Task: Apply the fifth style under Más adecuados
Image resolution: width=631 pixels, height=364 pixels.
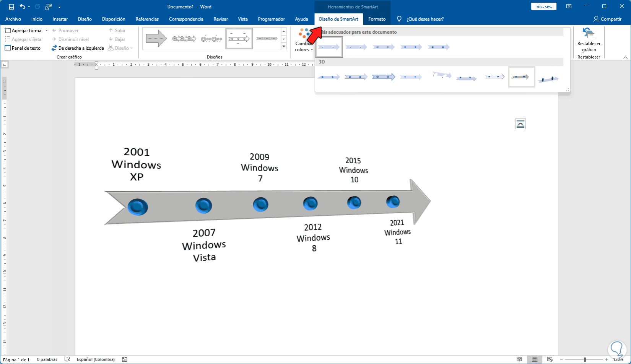Action: [x=439, y=47]
